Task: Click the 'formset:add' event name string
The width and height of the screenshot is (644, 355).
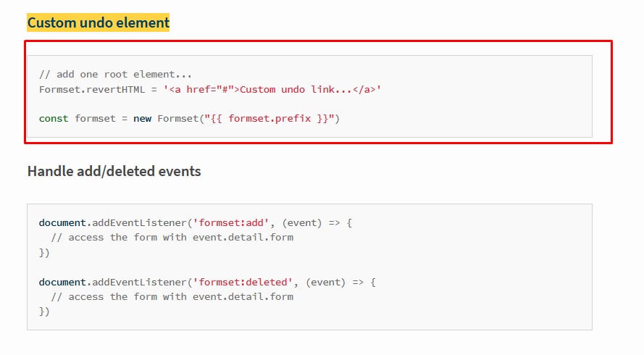Action: (x=231, y=222)
